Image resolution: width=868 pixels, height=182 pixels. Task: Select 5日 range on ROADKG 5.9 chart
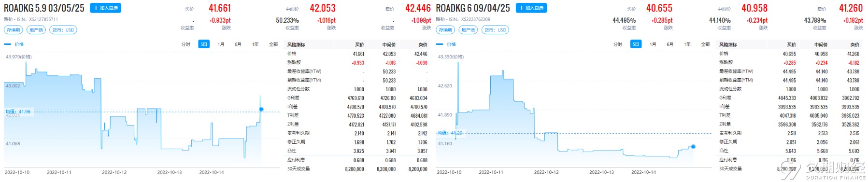tap(204, 44)
